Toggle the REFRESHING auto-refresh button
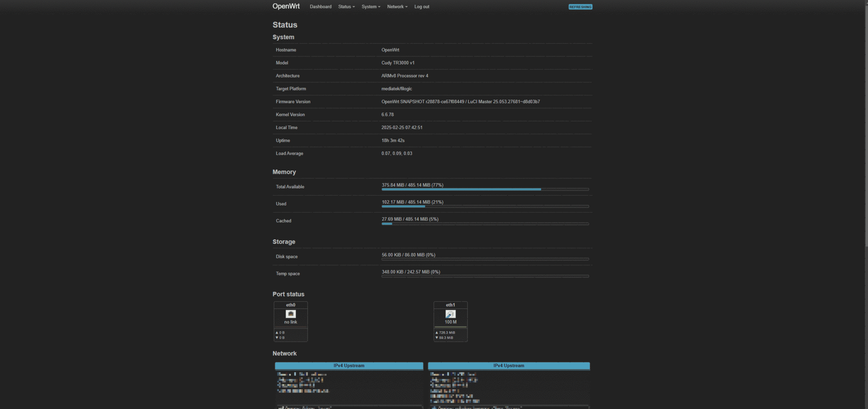868x409 pixels. (580, 6)
